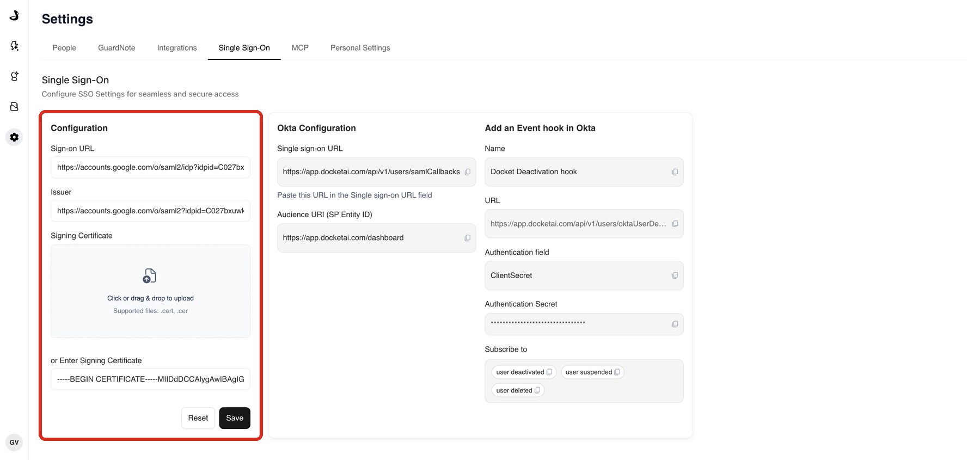Click the 'user suspended' chip

click(x=592, y=372)
